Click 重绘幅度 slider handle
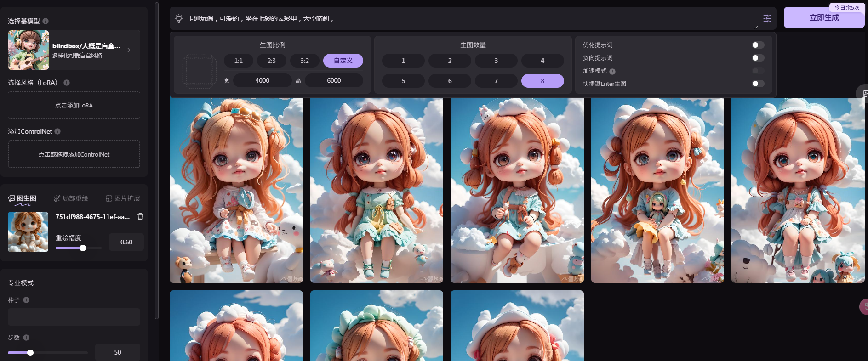This screenshot has height=361, width=868. click(83, 248)
